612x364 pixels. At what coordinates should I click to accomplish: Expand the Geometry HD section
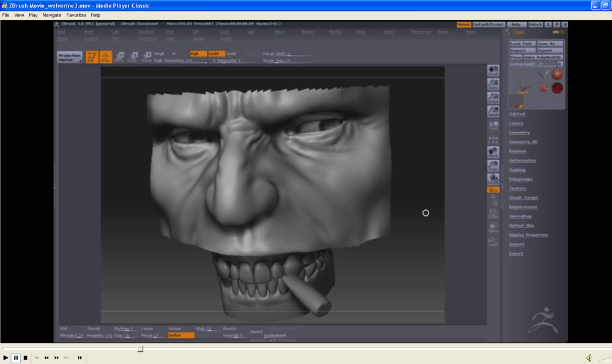523,142
